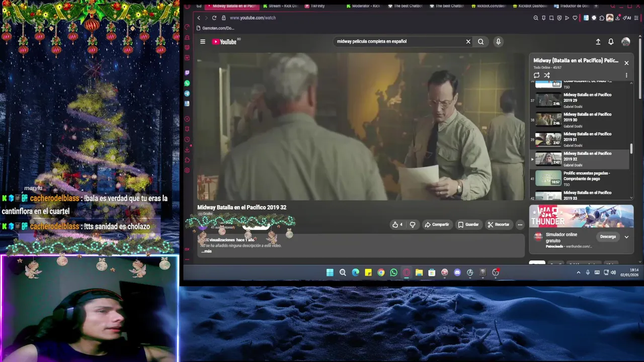This screenshot has width=644, height=362.
Task: Reload the page in browser
Action: pos(214,18)
